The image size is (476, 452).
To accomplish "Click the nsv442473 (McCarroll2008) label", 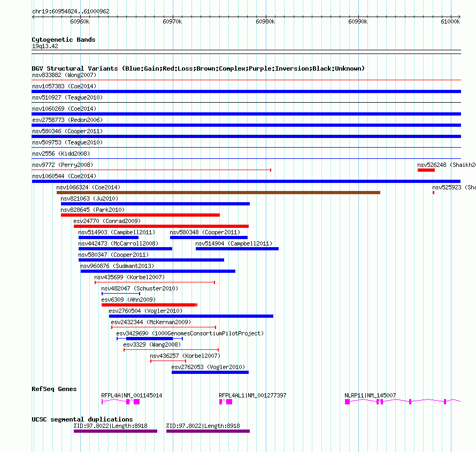I will click(x=118, y=243).
